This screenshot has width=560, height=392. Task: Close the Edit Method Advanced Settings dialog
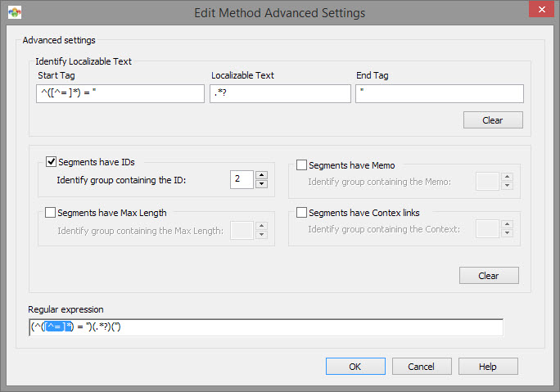tap(541, 9)
